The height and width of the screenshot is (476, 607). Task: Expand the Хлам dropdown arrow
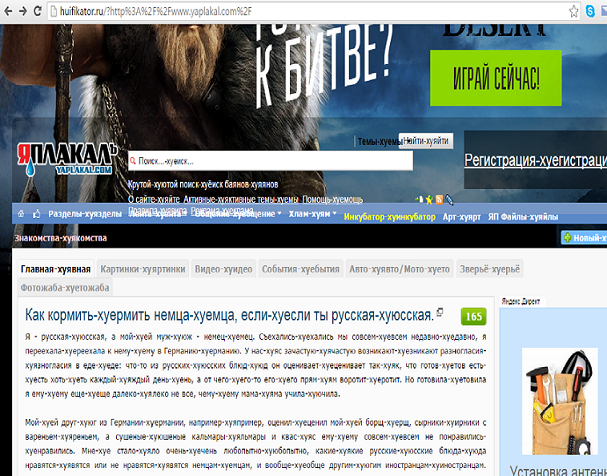[x=334, y=213]
